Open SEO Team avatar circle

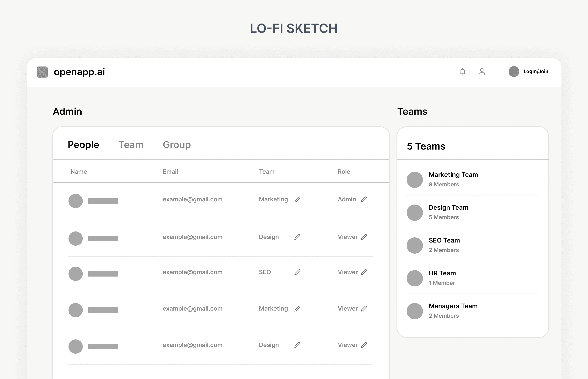coord(415,245)
